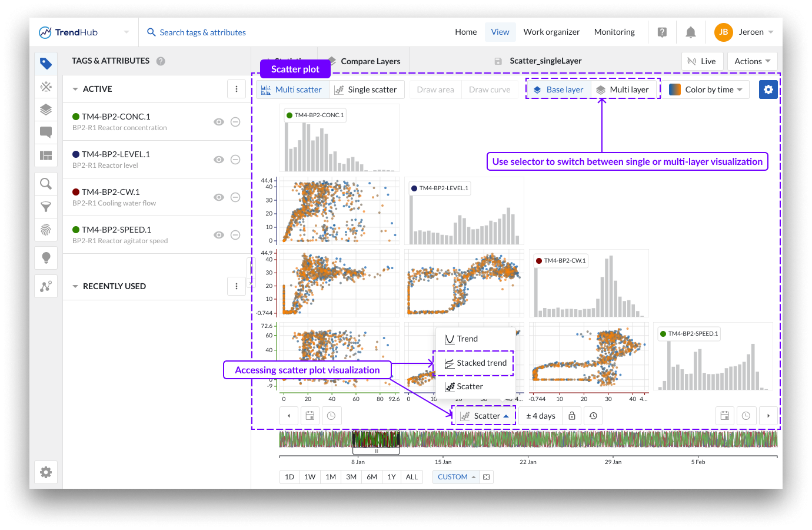Open the dashboard tiles icon in the sidebar
Screen dimensions: 812x530
pos(46,155)
